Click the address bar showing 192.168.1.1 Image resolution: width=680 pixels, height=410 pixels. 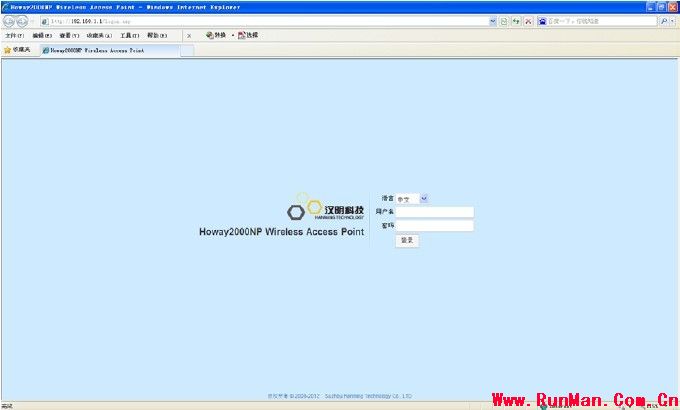(268, 21)
